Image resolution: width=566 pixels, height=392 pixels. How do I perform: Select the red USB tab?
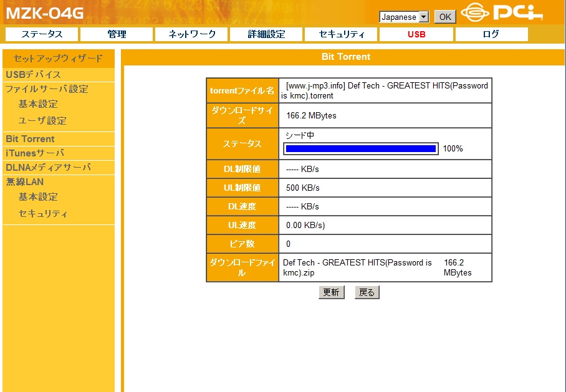click(416, 34)
